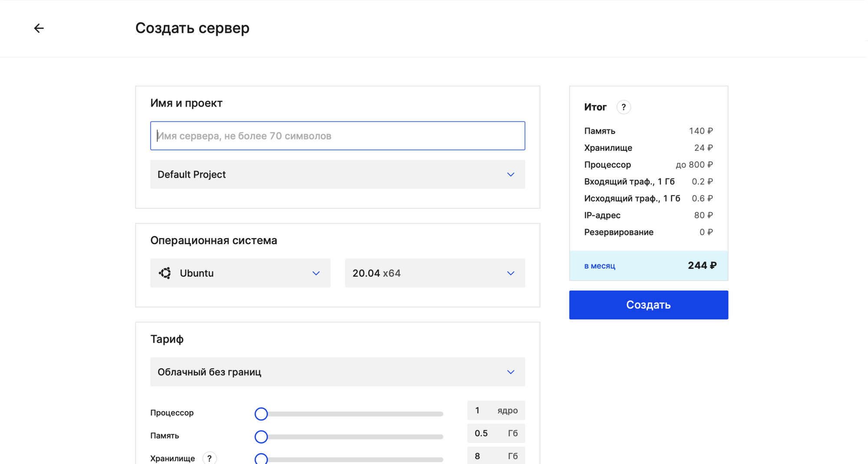Click the Память slider handle
The height and width of the screenshot is (464, 868).
261,437
